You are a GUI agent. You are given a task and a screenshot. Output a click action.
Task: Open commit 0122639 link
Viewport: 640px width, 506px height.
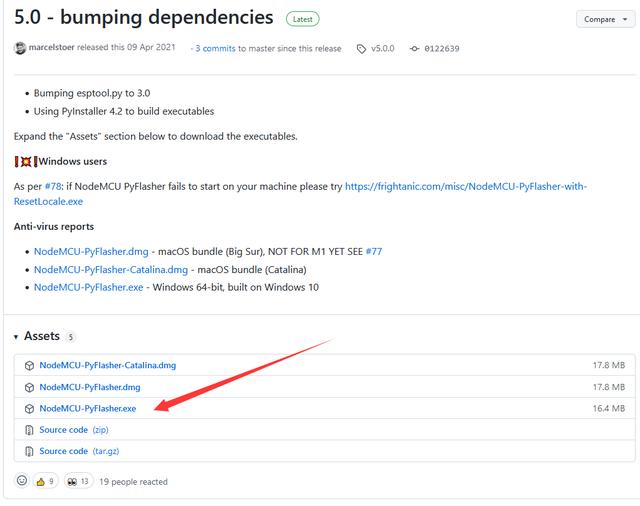(442, 49)
